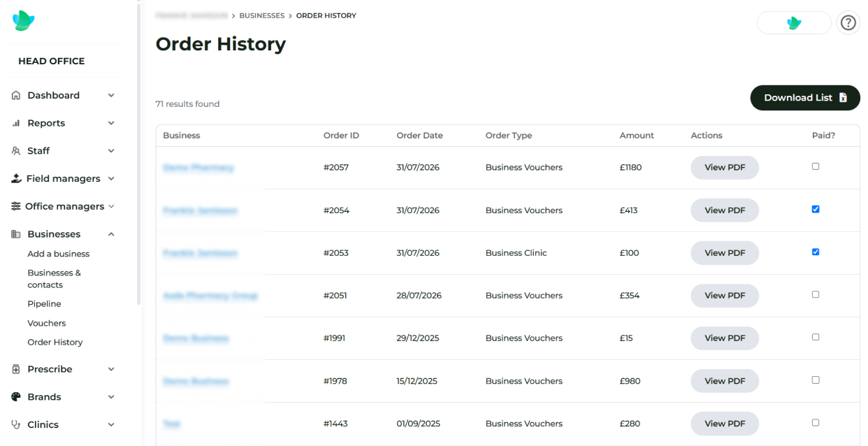The image size is (868, 446).
Task: Click order ID #1991 cell
Action: (334, 338)
